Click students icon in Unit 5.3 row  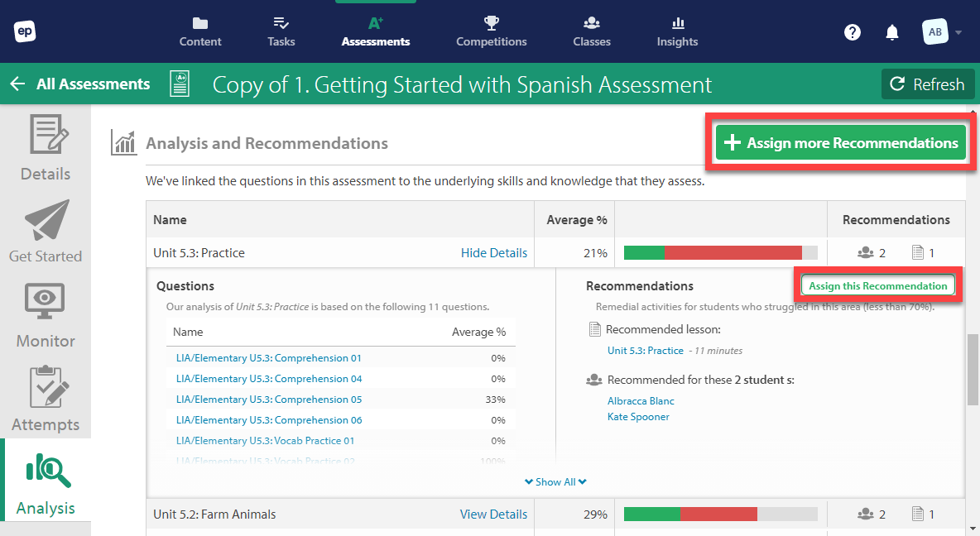click(x=866, y=252)
